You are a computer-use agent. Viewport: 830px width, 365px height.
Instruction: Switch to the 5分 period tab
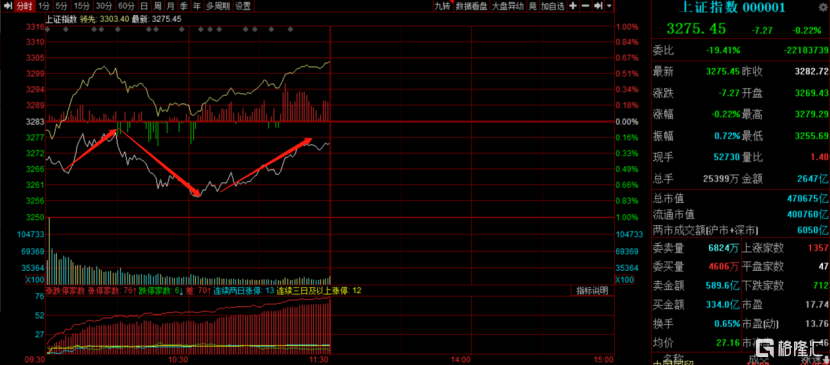tap(62, 6)
